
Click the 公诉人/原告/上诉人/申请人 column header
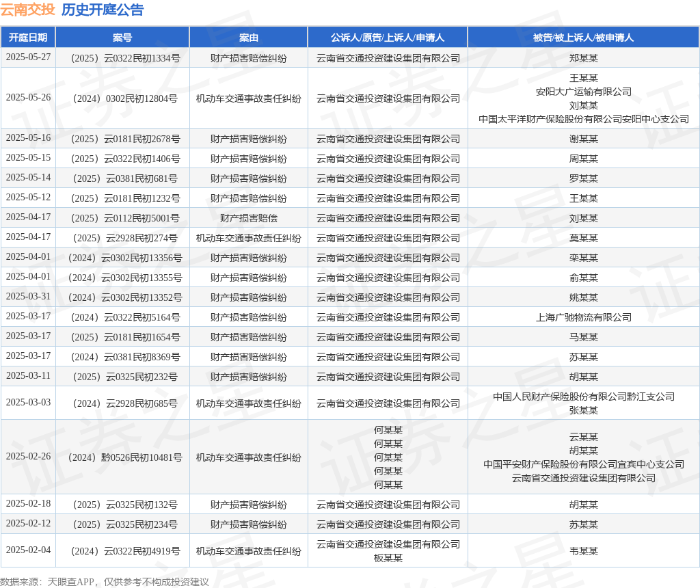point(388,38)
